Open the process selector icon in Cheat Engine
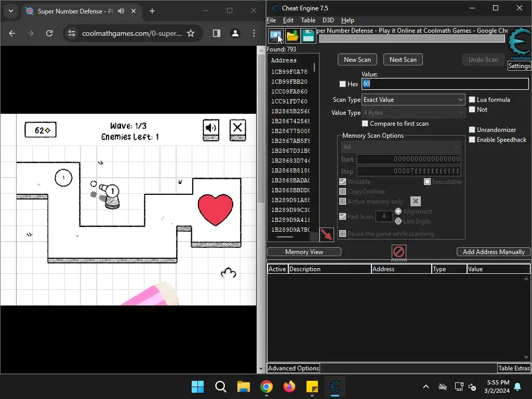Screen dimensions: 532x399 [x=275, y=35]
